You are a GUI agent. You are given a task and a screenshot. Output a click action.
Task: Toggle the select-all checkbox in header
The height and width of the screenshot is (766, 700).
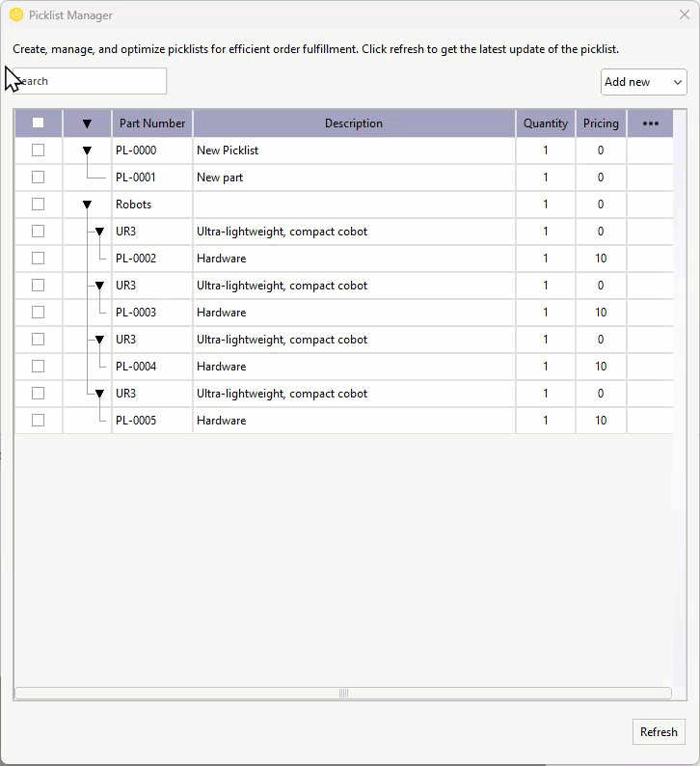[x=38, y=123]
